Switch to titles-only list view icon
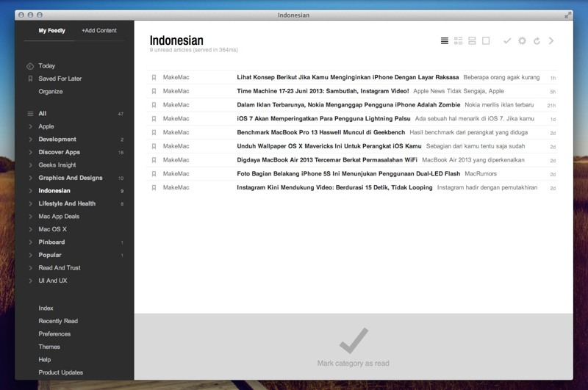This screenshot has width=588, height=390. [x=445, y=41]
